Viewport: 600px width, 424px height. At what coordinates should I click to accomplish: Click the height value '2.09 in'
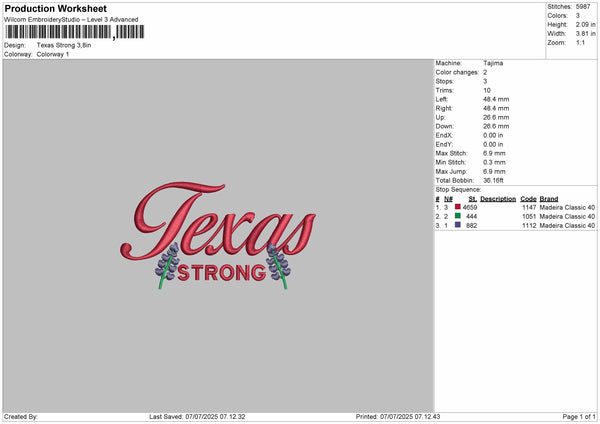click(585, 24)
